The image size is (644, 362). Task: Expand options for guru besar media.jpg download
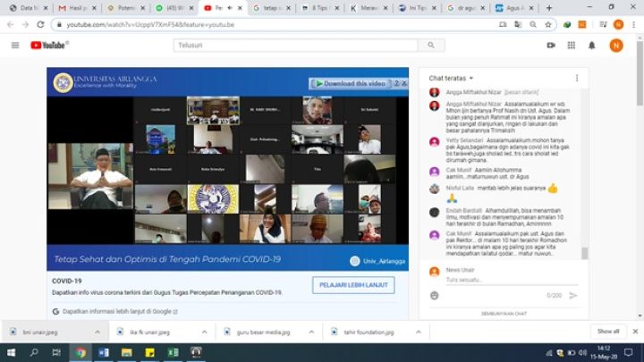pyautogui.click(x=311, y=332)
